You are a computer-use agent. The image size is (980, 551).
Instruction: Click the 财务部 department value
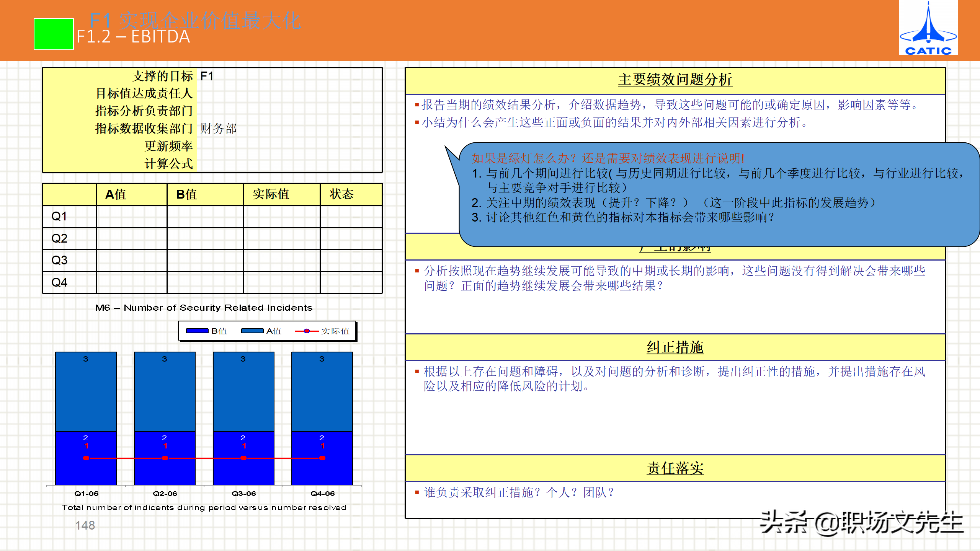coord(219,129)
